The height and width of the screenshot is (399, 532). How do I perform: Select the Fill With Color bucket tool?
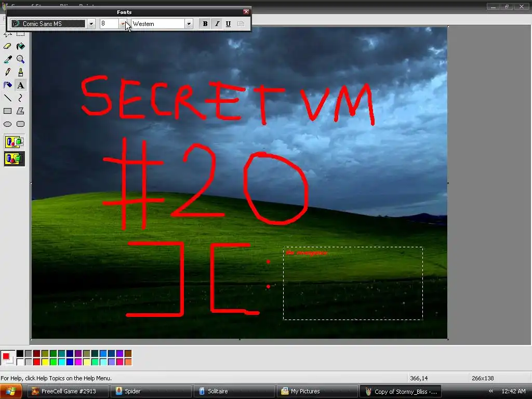point(21,46)
